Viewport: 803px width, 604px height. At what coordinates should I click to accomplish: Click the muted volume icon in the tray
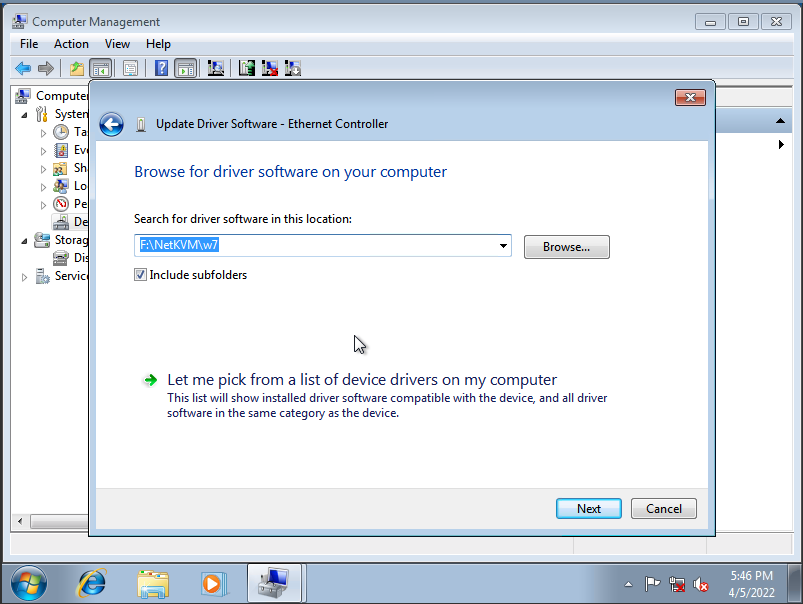[701, 583]
